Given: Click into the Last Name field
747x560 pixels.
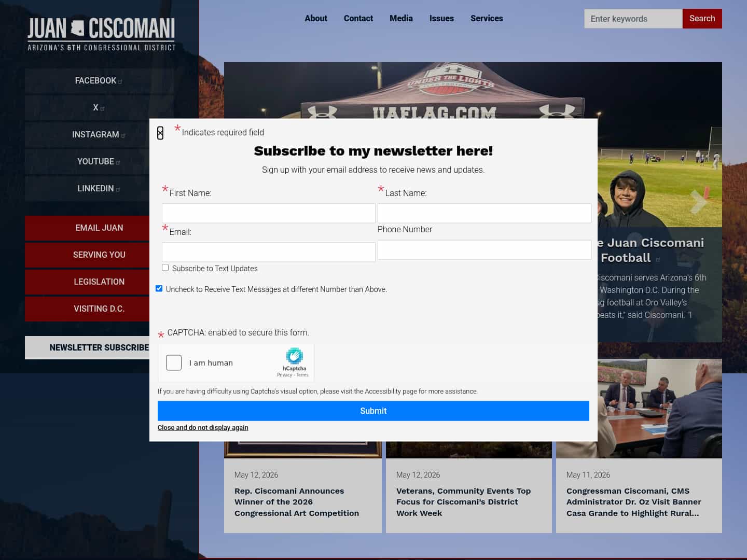Looking at the screenshot, I should click(x=485, y=213).
